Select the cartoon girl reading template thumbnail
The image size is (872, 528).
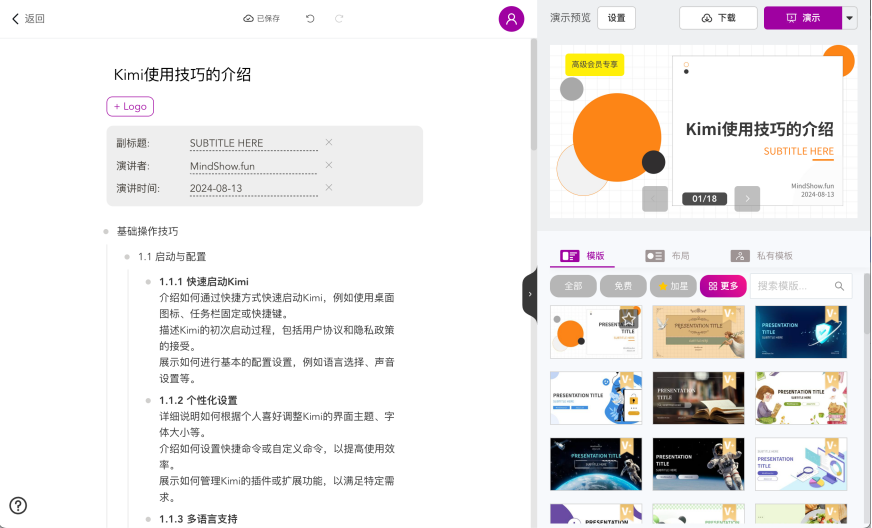coord(801,398)
